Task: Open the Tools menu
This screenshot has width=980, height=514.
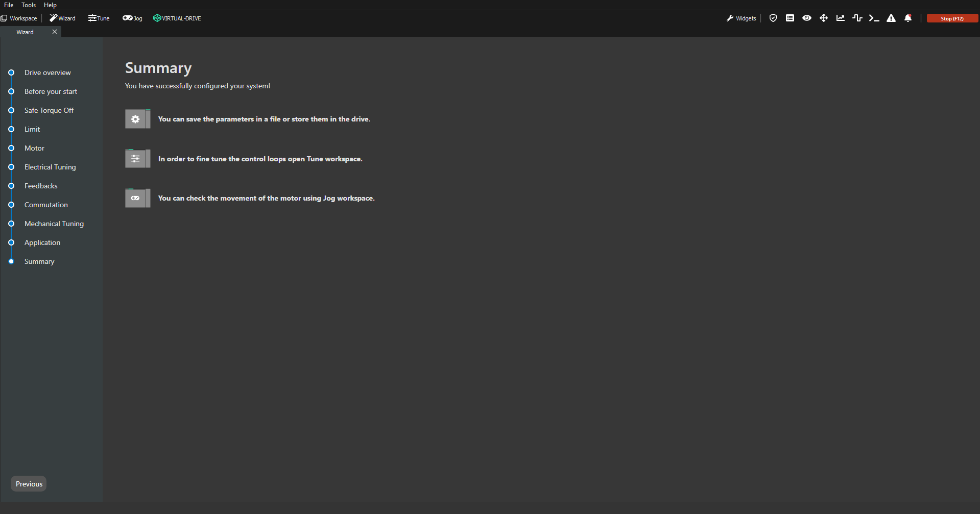Action: click(29, 5)
